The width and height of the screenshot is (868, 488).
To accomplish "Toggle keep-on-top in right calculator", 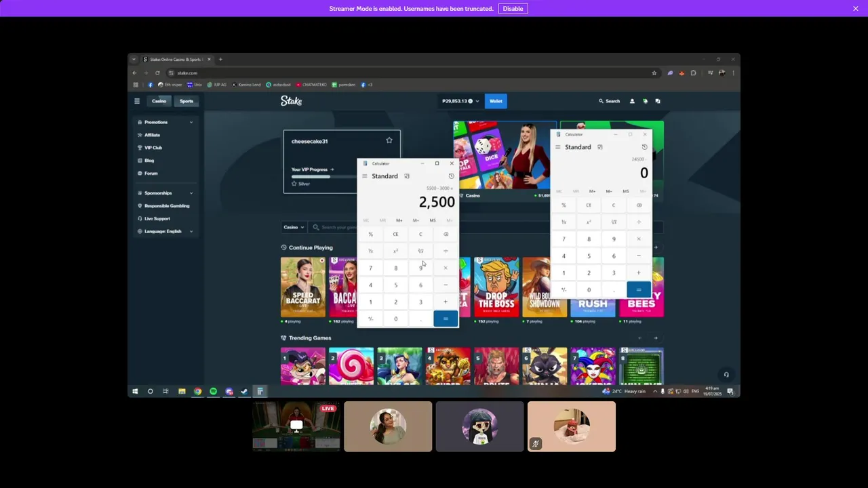I will pos(600,147).
